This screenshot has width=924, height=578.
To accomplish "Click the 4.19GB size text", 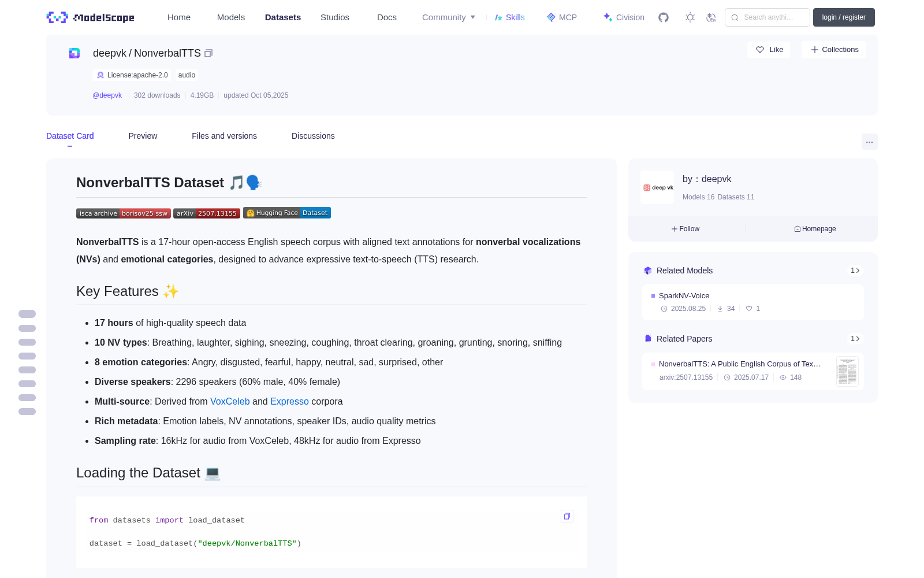I will click(x=202, y=95).
